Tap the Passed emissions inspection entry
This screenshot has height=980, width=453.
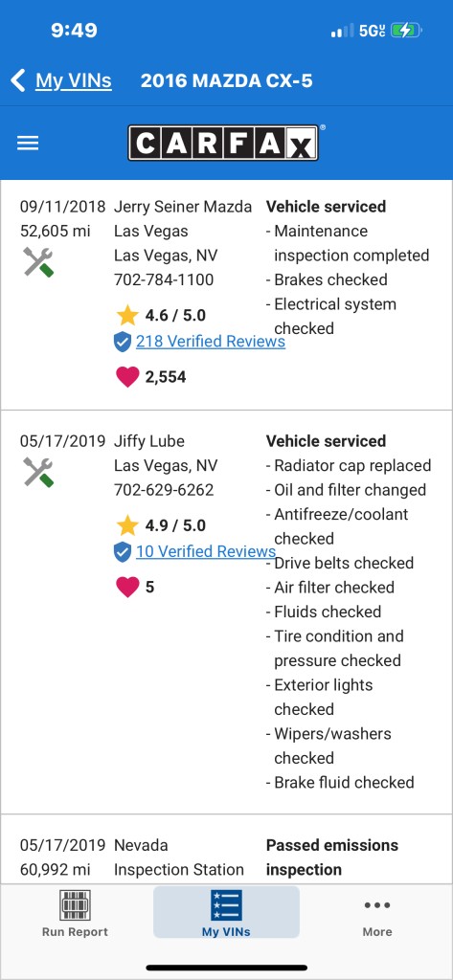tap(332, 857)
